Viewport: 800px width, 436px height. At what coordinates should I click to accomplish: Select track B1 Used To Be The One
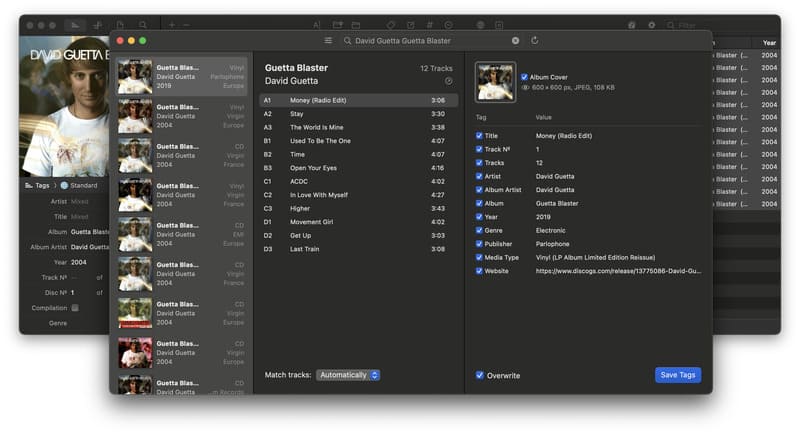pos(359,141)
